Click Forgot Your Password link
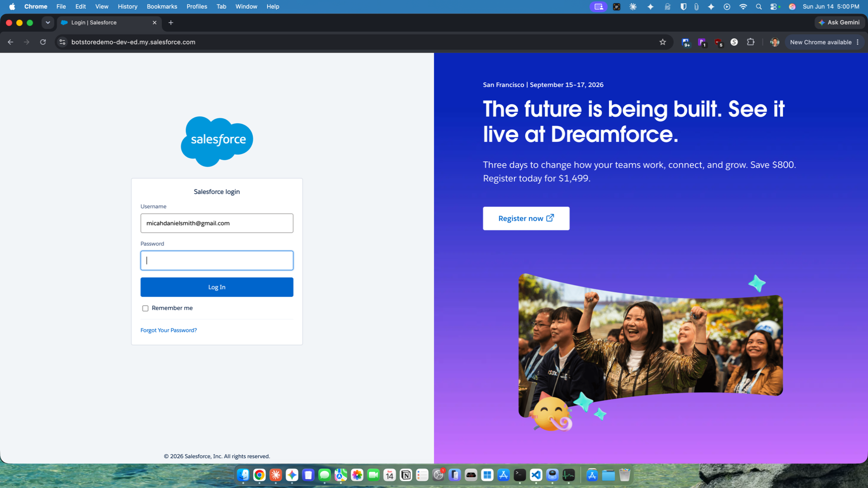 169,330
